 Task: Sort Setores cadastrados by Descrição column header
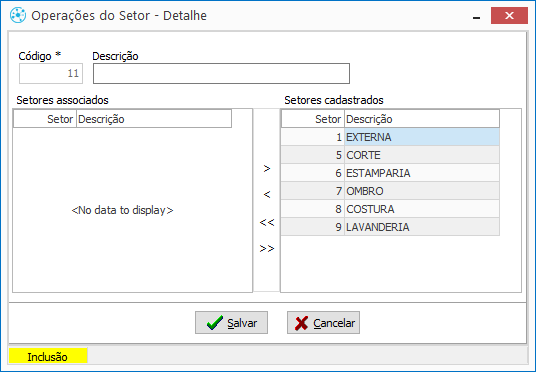click(422, 119)
